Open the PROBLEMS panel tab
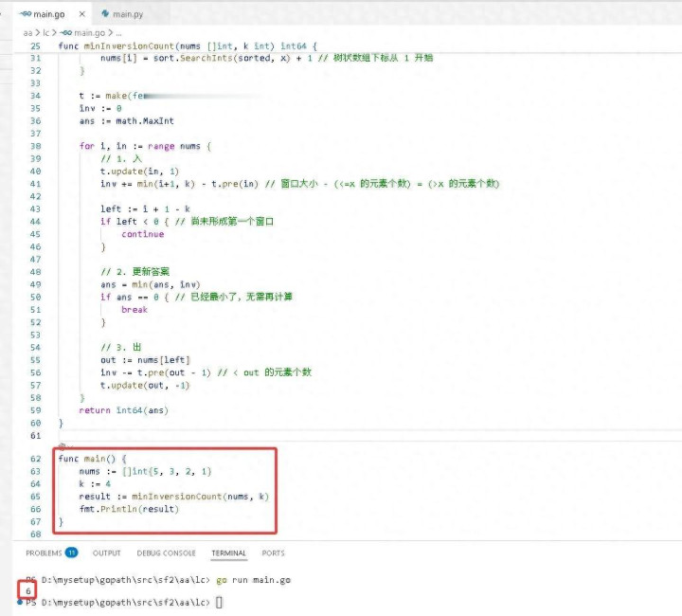The image size is (682, 616). coord(44,553)
